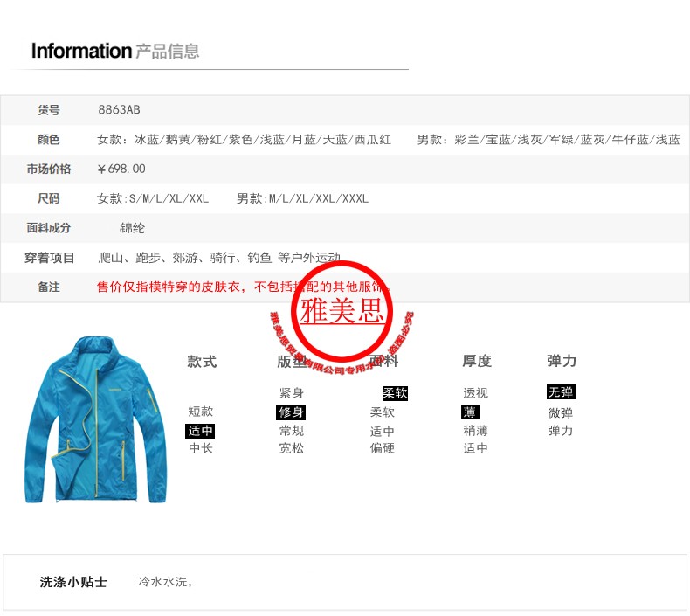Screen dimensions: 690x616
Task: Click the Information 产品信息 heading
Action: pos(115,51)
